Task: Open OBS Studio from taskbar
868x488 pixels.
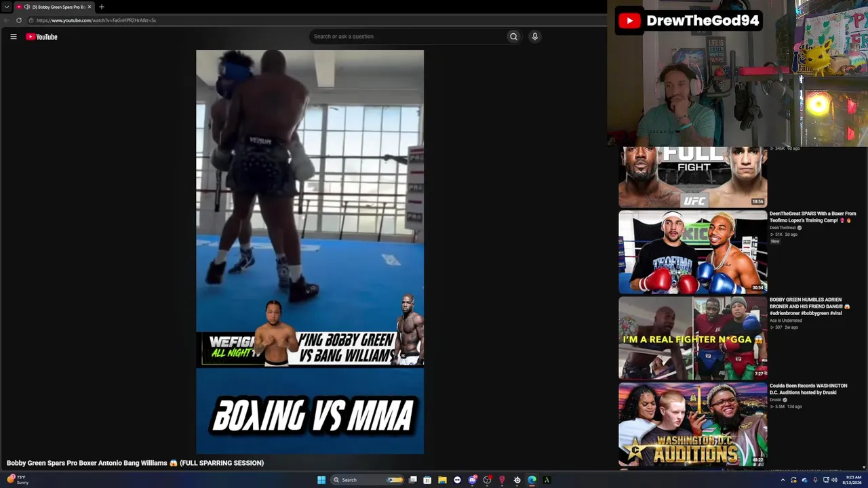Action: click(487, 480)
